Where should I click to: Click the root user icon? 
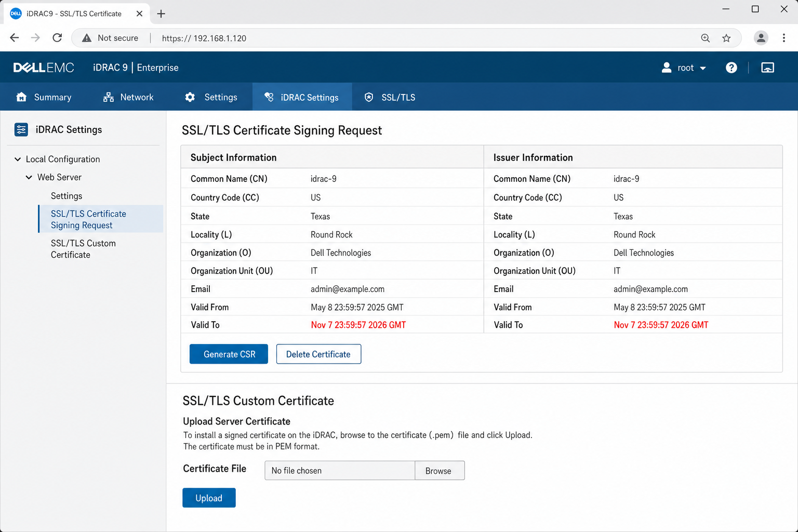(x=667, y=68)
